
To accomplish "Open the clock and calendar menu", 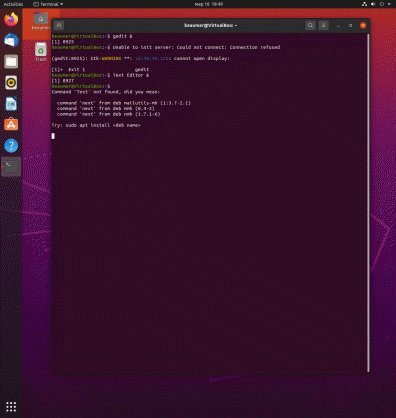I will point(209,4).
